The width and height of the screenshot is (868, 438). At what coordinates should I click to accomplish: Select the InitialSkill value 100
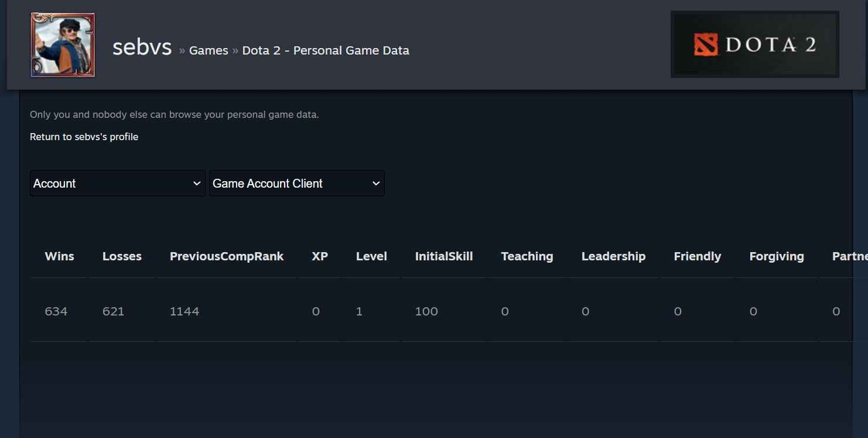[426, 311]
